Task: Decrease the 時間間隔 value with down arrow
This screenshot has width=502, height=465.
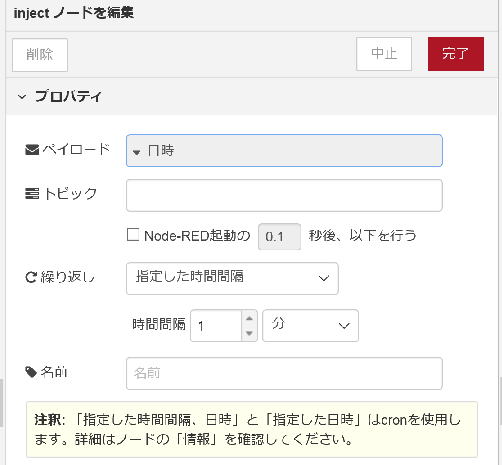Action: click(249, 333)
